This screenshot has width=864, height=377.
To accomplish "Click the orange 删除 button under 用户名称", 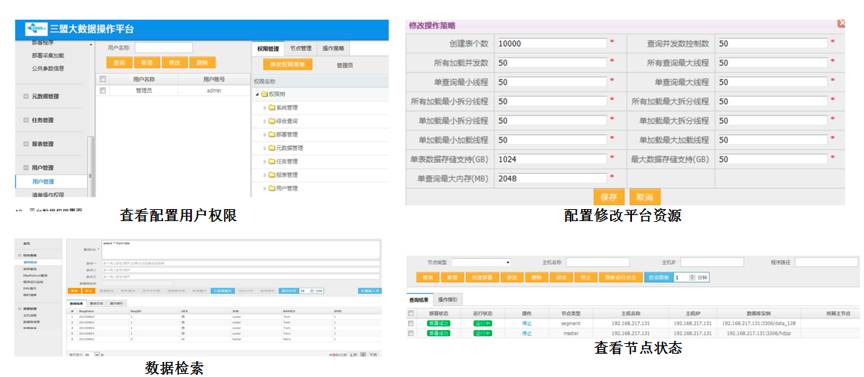I will click(202, 63).
